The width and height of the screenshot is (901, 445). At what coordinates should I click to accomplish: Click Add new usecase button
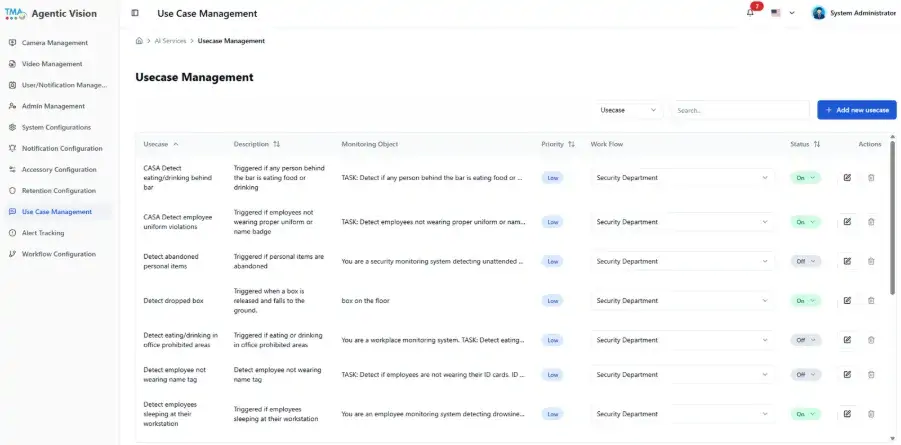[857, 110]
